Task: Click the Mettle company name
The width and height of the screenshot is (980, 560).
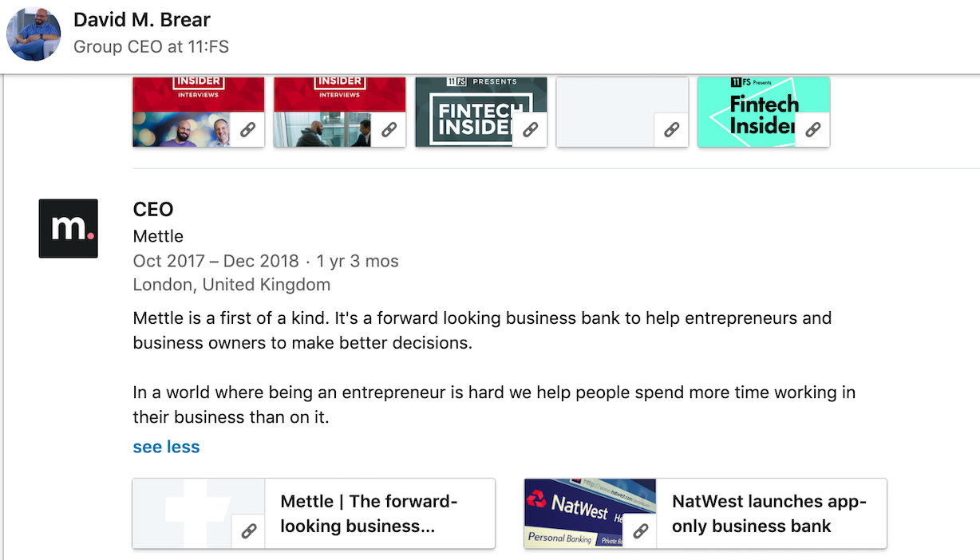Action: click(158, 236)
